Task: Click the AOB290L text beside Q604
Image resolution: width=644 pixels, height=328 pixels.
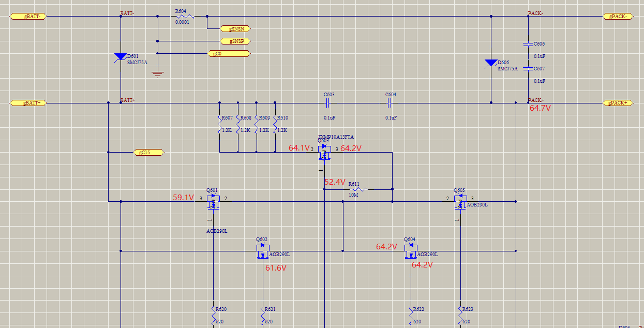Action: (x=427, y=255)
